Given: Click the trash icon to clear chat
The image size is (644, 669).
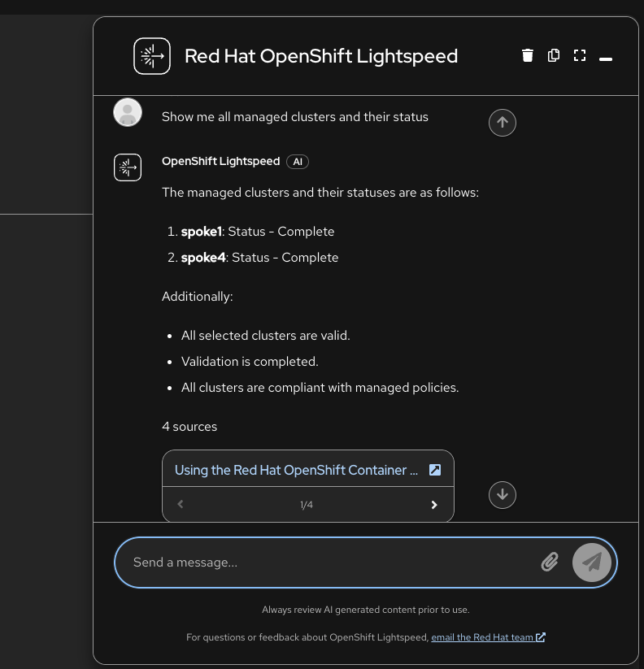Looking at the screenshot, I should (528, 55).
